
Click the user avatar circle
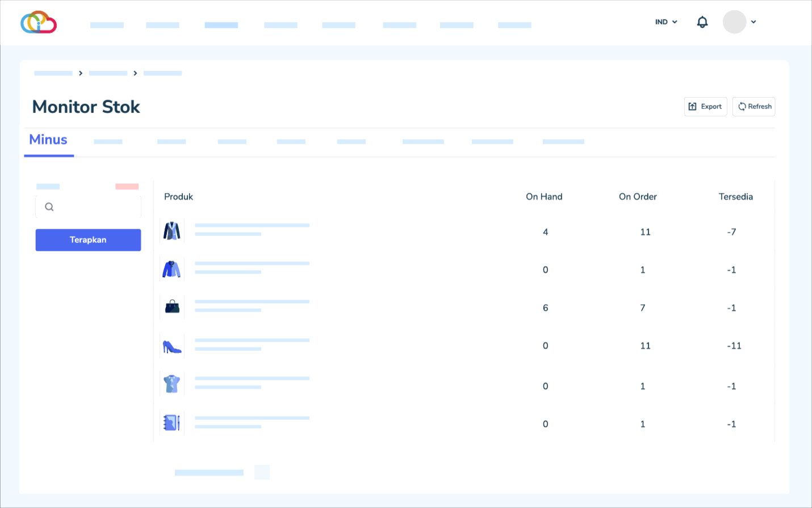[x=734, y=22]
